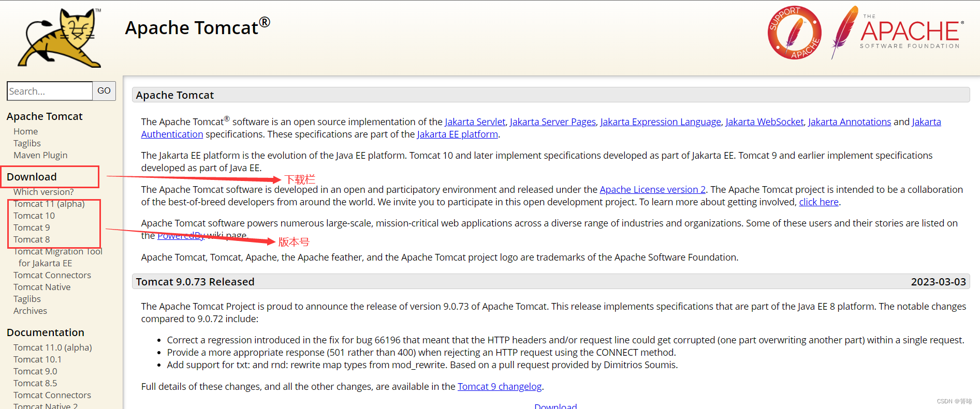Open Tomcat Connectors under Download
The height and width of the screenshot is (409, 980).
coord(52,275)
